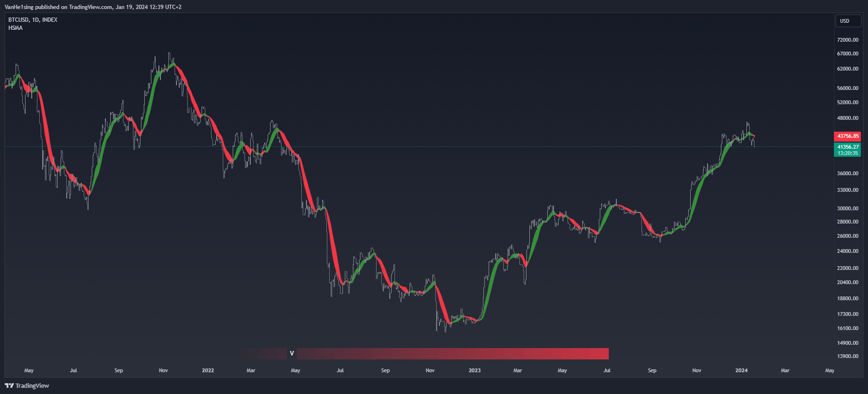Click the 56000.00 price axis label
This screenshot has height=394, width=868.
848,88
